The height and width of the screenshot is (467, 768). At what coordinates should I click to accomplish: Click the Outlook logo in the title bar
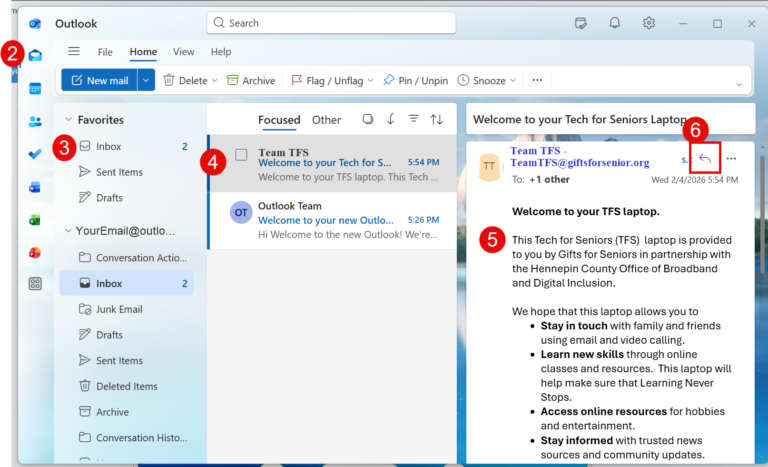pyautogui.click(x=35, y=24)
